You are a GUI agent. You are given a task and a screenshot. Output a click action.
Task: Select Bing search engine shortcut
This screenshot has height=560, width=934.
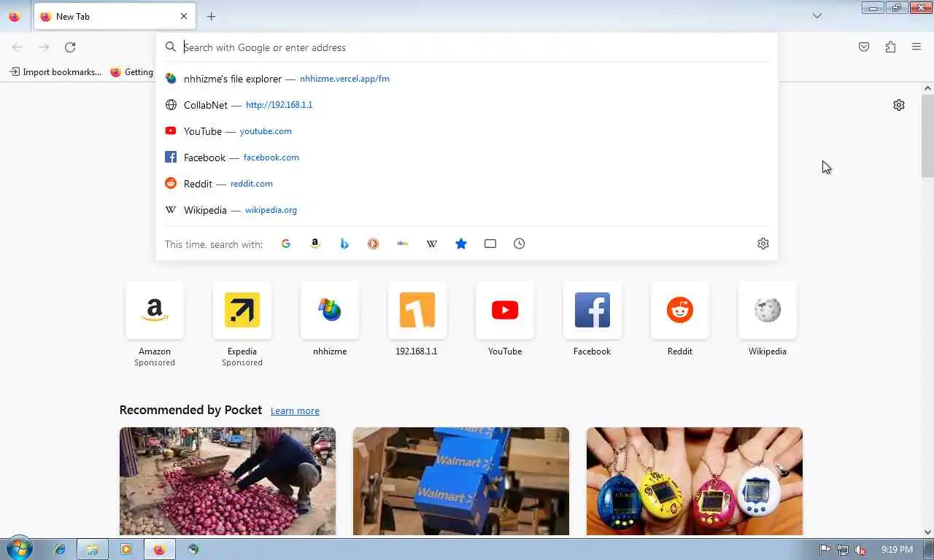click(344, 244)
